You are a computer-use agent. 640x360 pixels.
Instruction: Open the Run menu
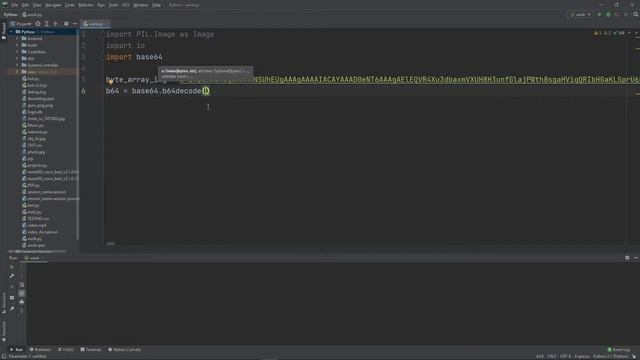101,5
